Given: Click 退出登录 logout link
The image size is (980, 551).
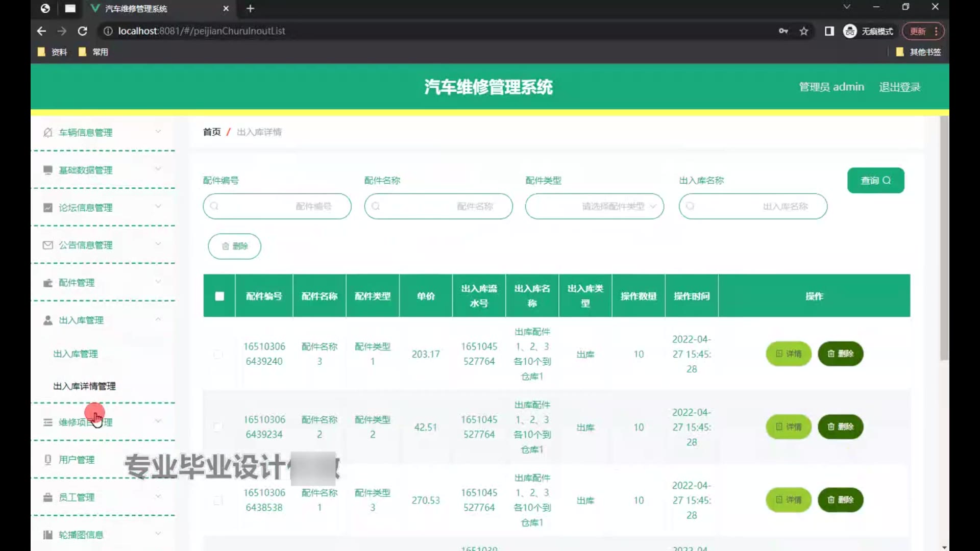Looking at the screenshot, I should coord(899,87).
